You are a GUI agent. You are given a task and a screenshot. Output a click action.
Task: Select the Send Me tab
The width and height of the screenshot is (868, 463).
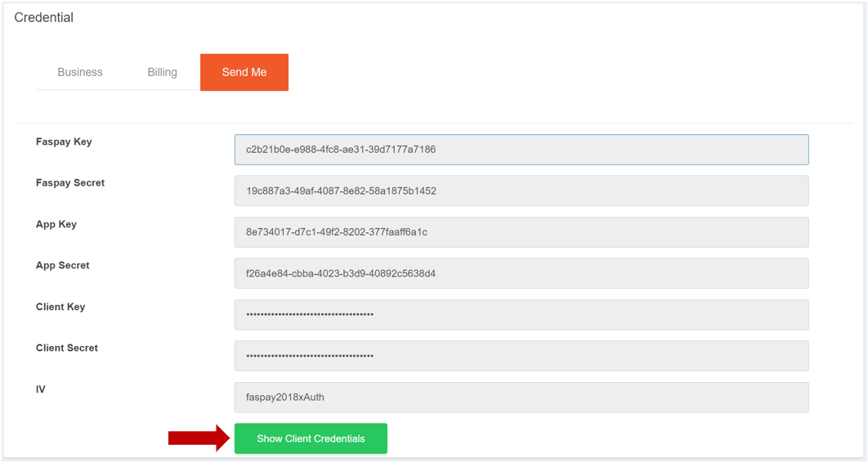pos(244,72)
